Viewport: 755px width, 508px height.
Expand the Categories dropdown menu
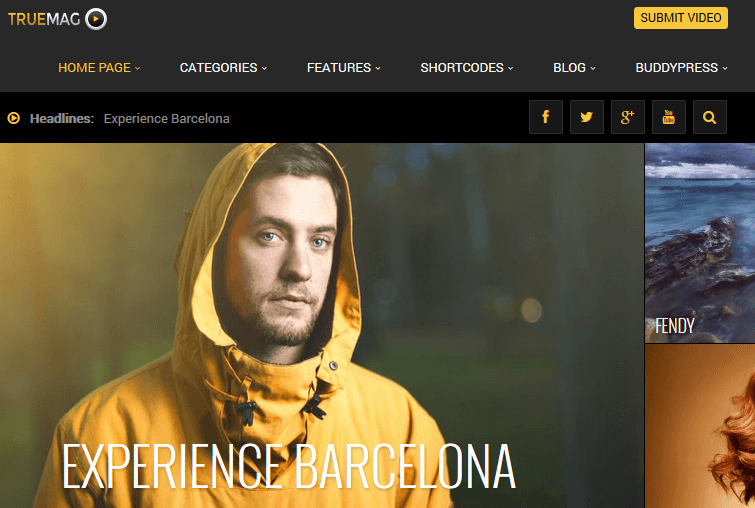click(x=223, y=68)
